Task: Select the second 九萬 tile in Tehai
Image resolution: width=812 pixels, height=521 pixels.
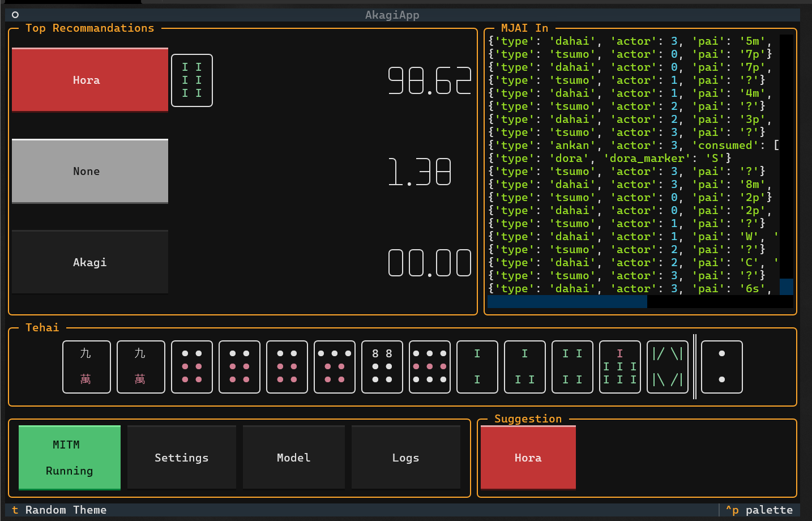Action: tap(140, 367)
